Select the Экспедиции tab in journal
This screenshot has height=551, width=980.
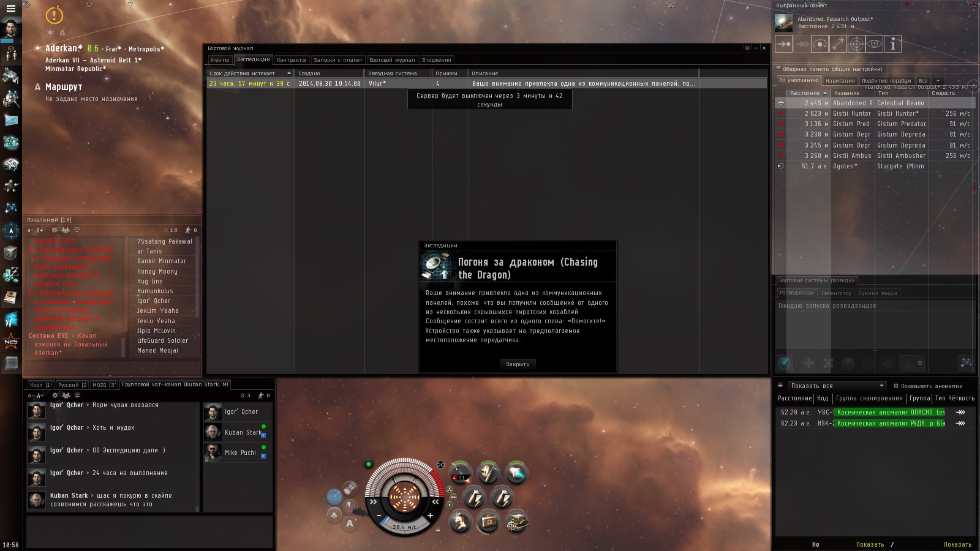coord(253,59)
